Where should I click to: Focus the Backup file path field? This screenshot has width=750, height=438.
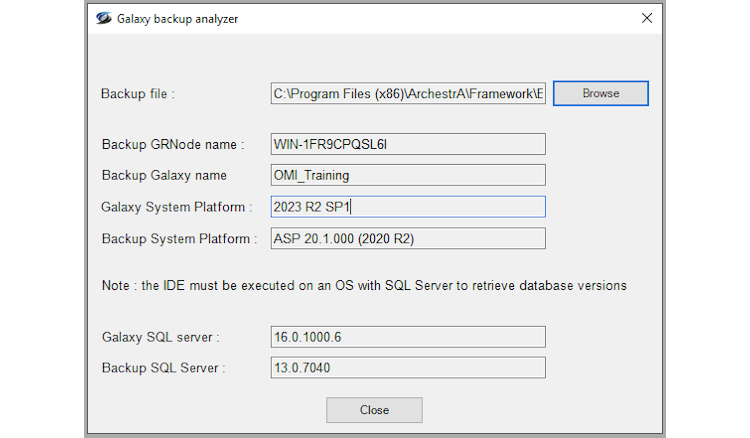point(408,94)
